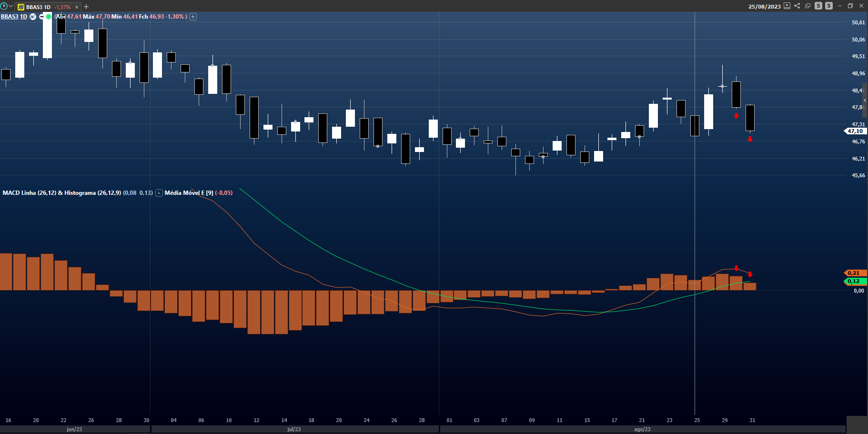Click the round B badge next to 1D
The image size is (868, 434).
coord(33,17)
